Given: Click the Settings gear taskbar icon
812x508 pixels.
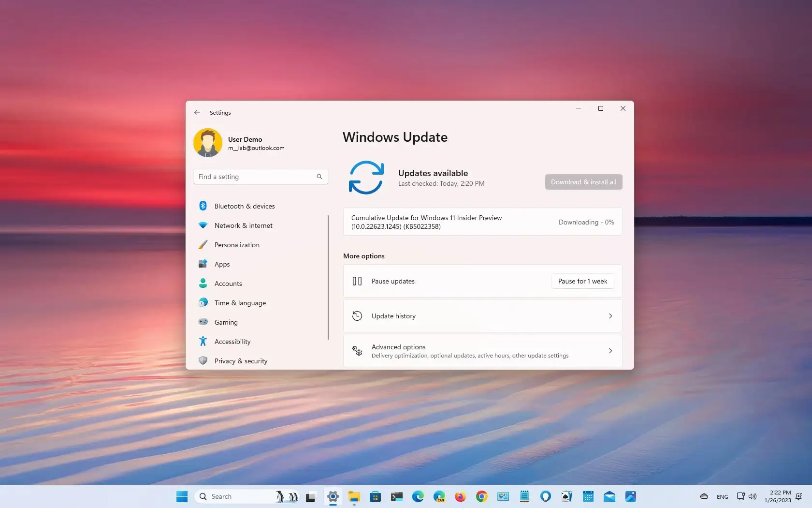Looking at the screenshot, I should coord(333,496).
